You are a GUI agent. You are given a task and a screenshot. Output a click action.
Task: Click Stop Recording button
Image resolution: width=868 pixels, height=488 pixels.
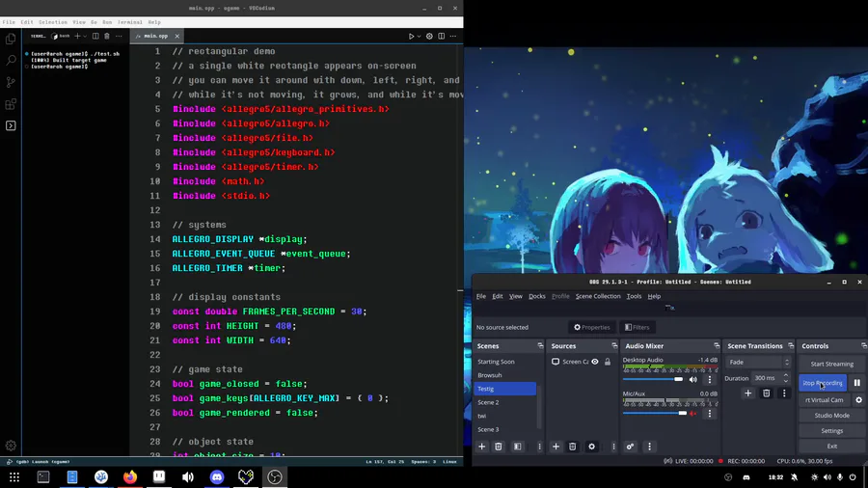pos(823,383)
